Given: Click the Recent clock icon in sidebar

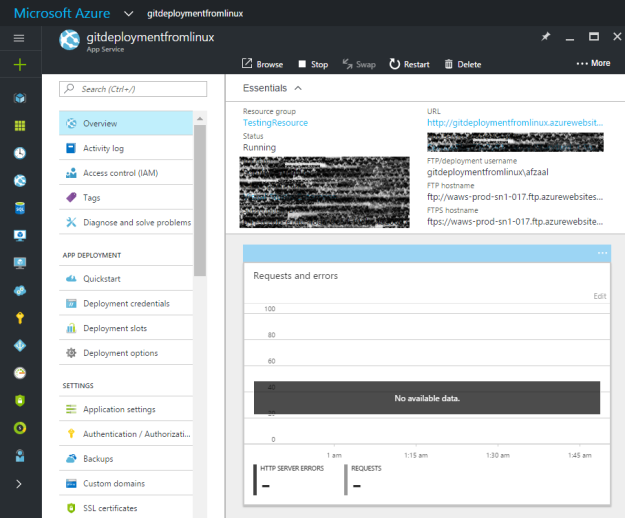Looking at the screenshot, I should 20,153.
